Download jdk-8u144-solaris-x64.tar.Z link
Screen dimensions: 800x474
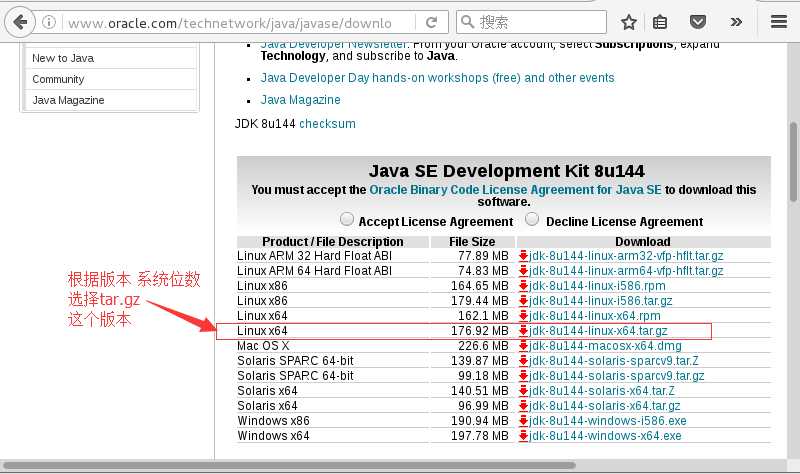(x=602, y=391)
